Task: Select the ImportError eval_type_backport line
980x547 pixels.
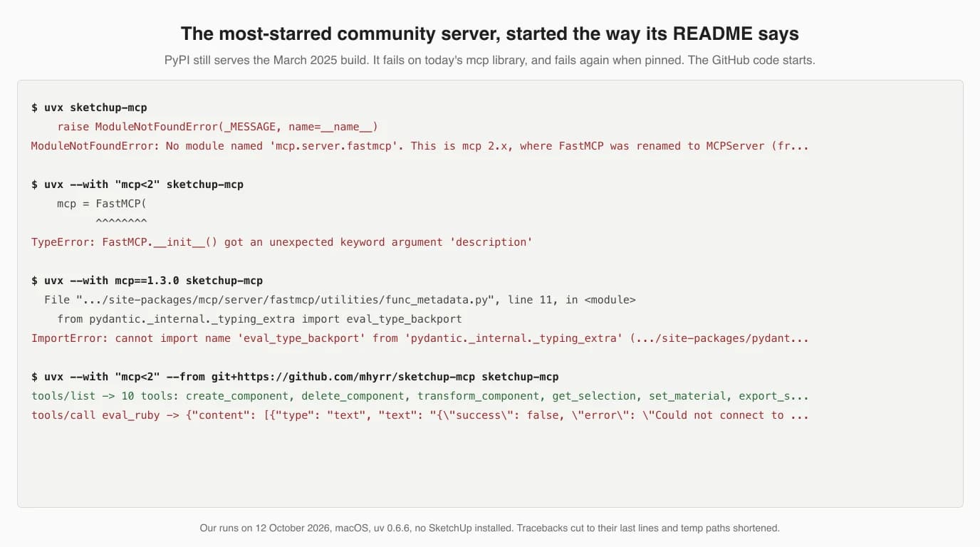Action: pos(419,338)
